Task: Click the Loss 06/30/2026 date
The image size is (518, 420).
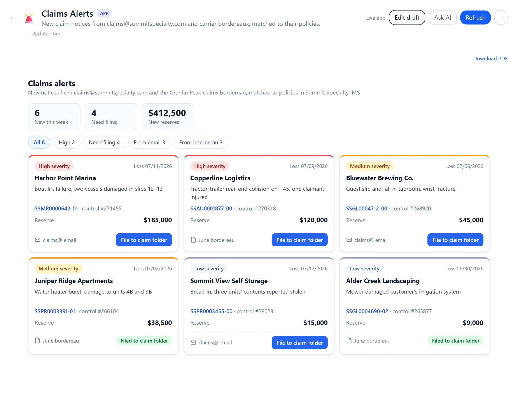Action: click(464, 268)
